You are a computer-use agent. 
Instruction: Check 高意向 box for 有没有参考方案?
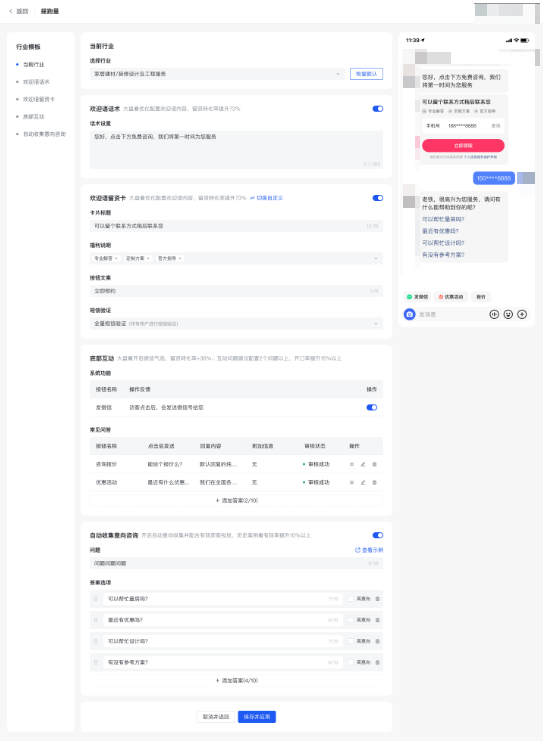pos(351,663)
